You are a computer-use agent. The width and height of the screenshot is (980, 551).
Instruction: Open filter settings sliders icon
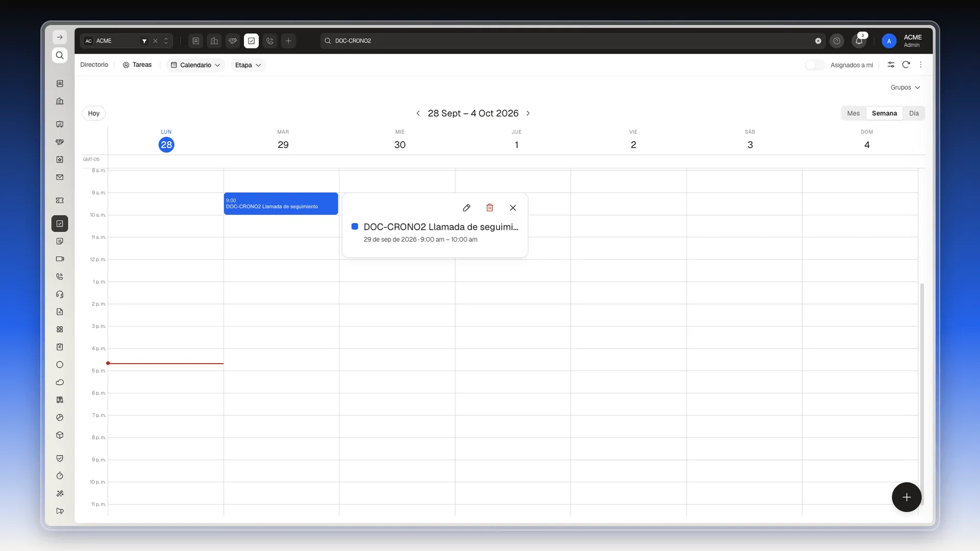coord(891,65)
